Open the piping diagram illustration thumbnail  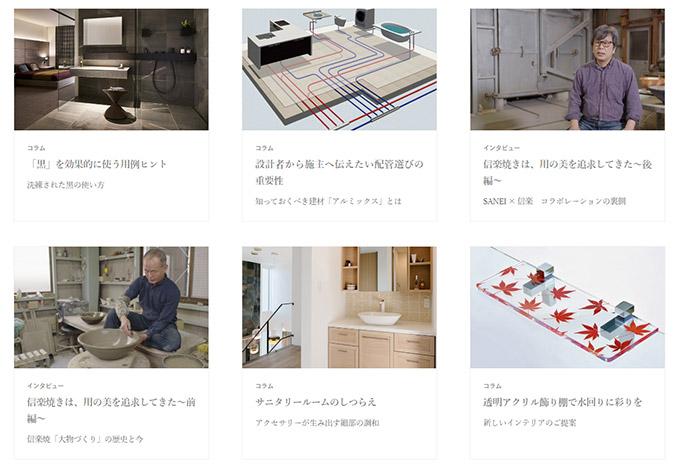pos(339,69)
